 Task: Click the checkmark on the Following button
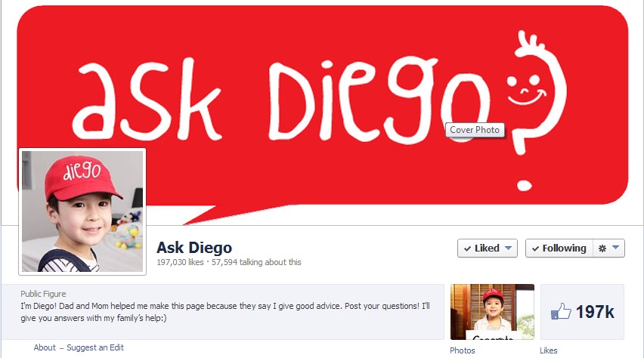535,248
